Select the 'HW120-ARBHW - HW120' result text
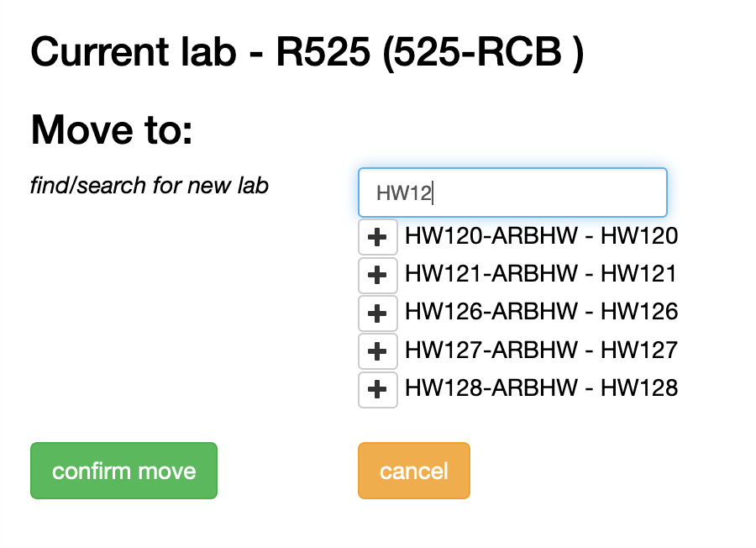 [541, 236]
